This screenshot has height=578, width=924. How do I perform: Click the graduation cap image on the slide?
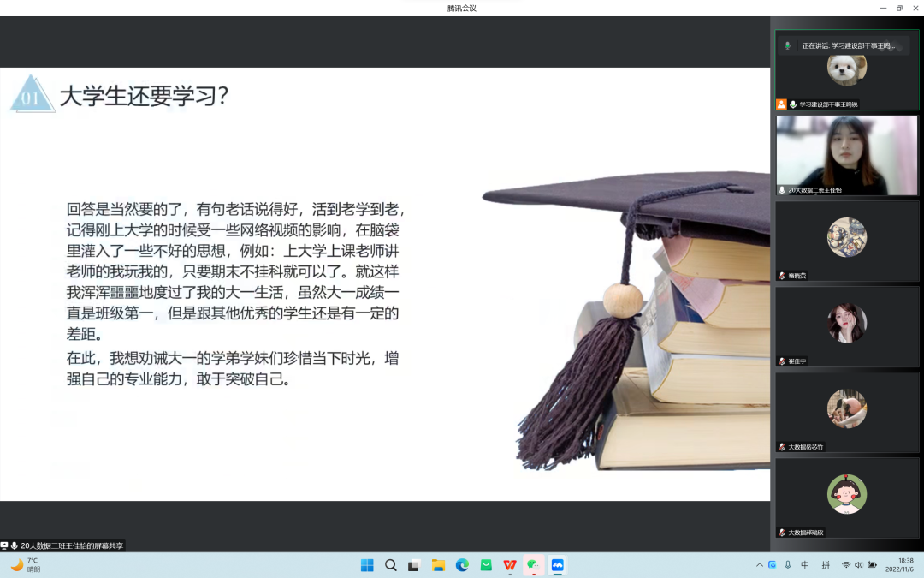coord(626,321)
